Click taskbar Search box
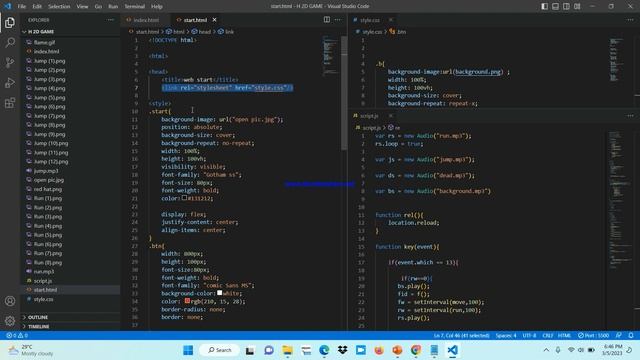This screenshot has height=360, width=640. tap(220, 350)
